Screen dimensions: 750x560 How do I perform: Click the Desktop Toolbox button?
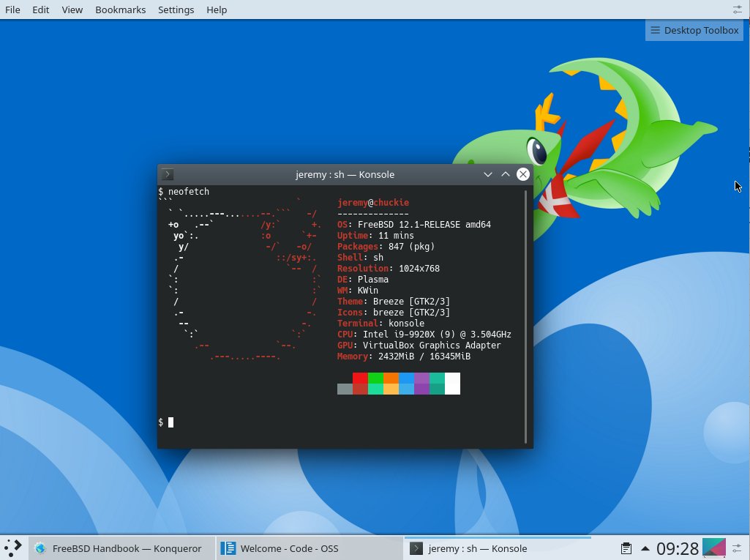(694, 30)
